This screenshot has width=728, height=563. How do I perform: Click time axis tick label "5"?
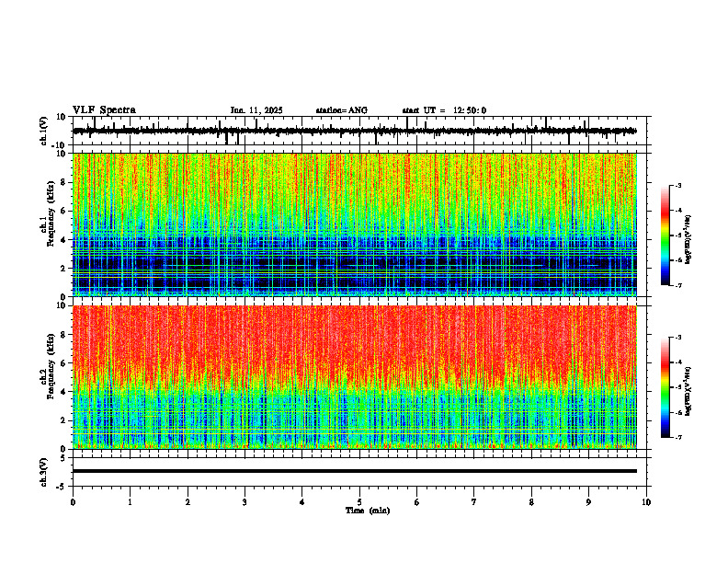coord(359,502)
